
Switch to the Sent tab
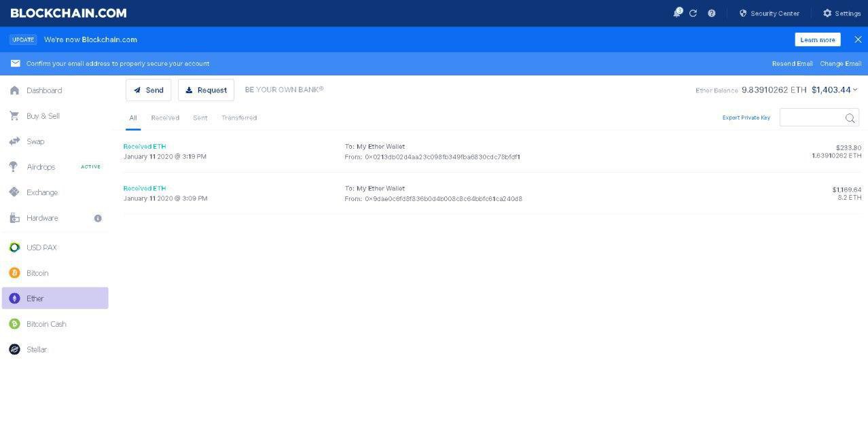coord(200,118)
